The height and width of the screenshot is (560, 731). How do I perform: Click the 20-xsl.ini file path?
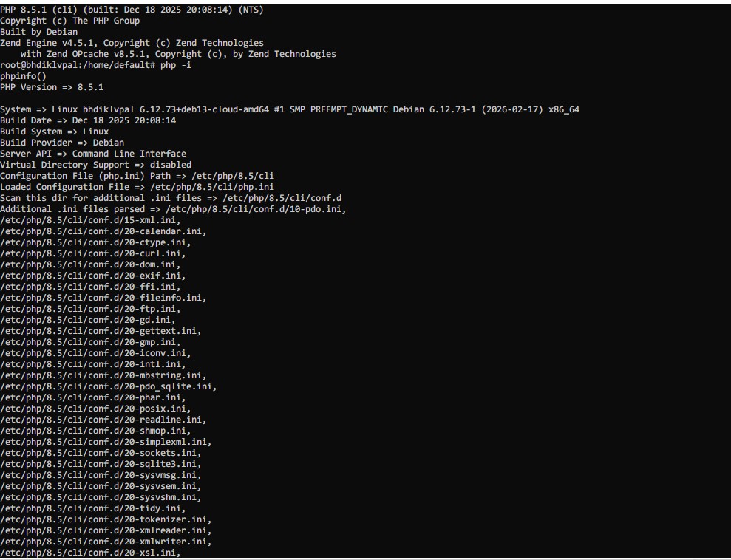[90, 553]
